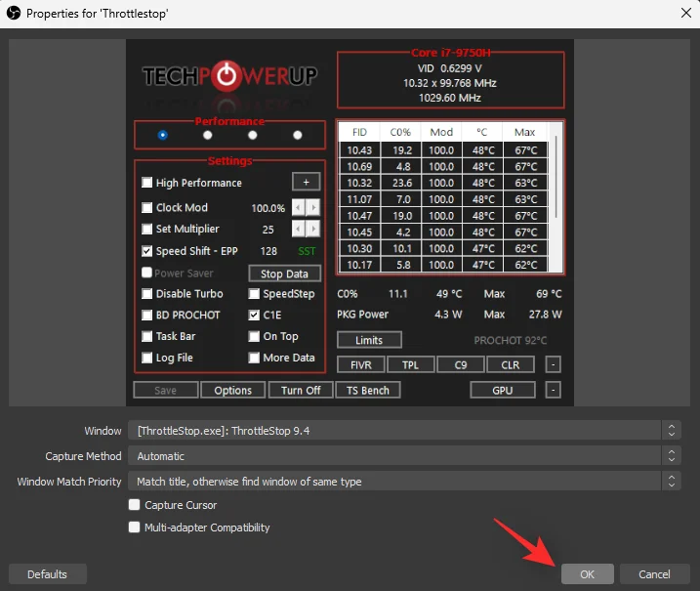Enable the Capture Cursor checkbox

coord(135,505)
